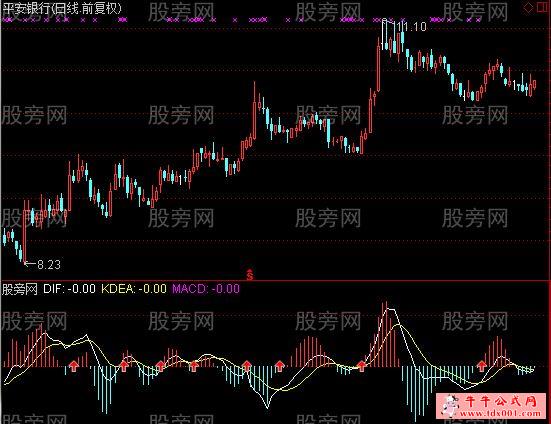Click the 平安银行(日线.前复权) chart title
Screen dimensions: 551x424
point(62,8)
